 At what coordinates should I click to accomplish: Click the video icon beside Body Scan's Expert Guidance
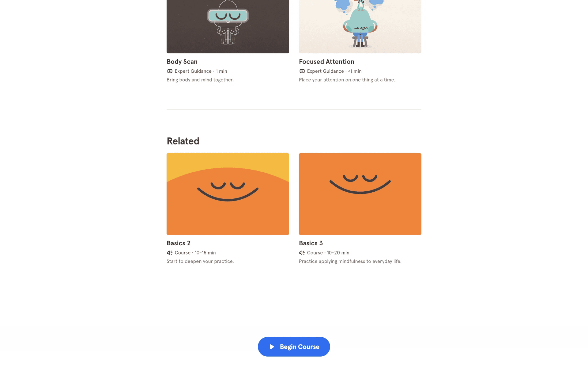[170, 71]
